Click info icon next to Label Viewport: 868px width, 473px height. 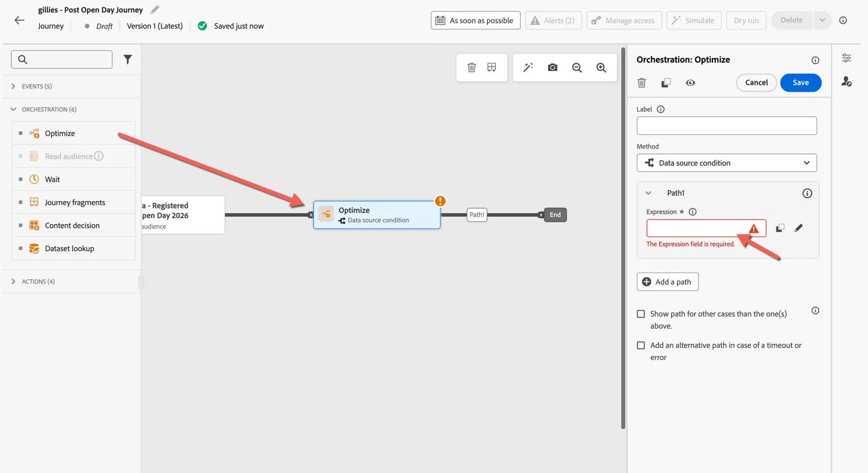(x=661, y=109)
